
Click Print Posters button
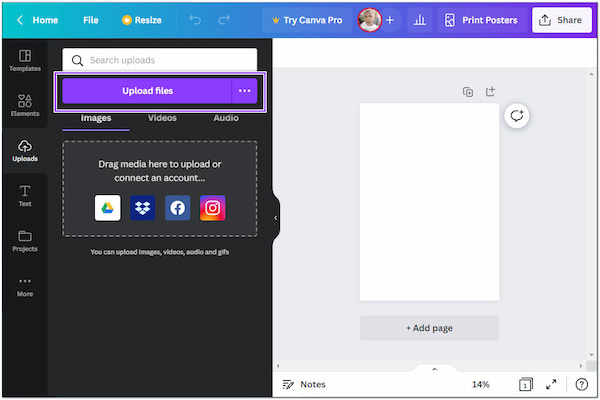pos(481,20)
